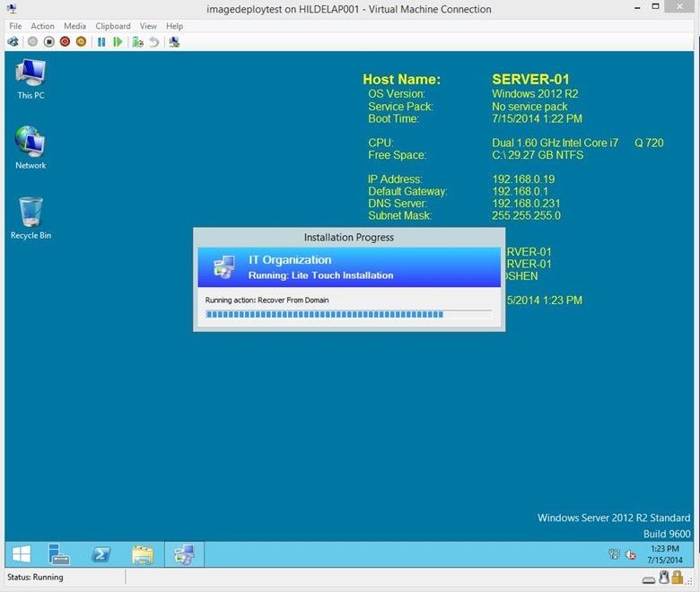Click the VM Connection title bar icon

(12, 8)
